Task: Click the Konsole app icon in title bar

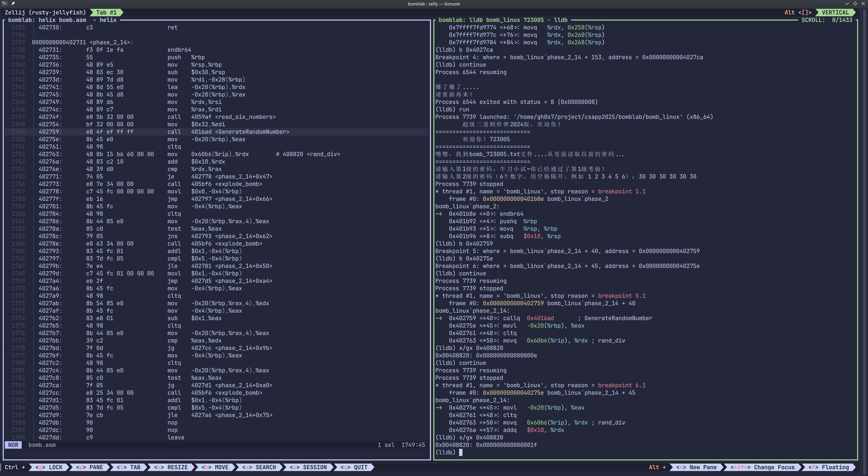Action: pos(4,3)
